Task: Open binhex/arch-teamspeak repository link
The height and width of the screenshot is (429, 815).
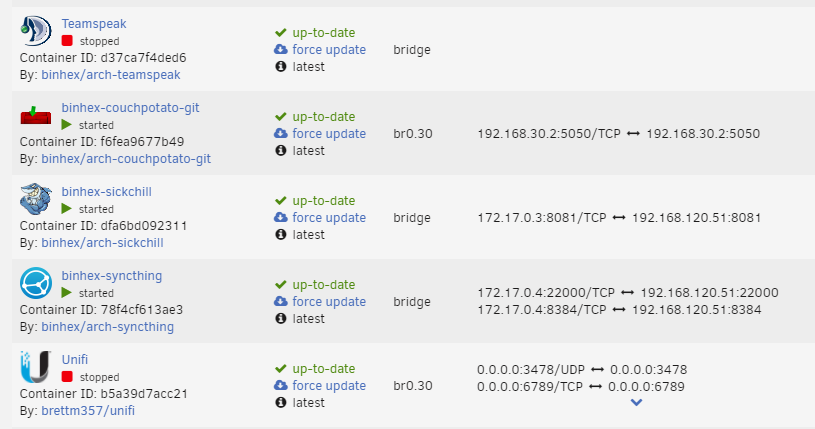Action: 111,74
